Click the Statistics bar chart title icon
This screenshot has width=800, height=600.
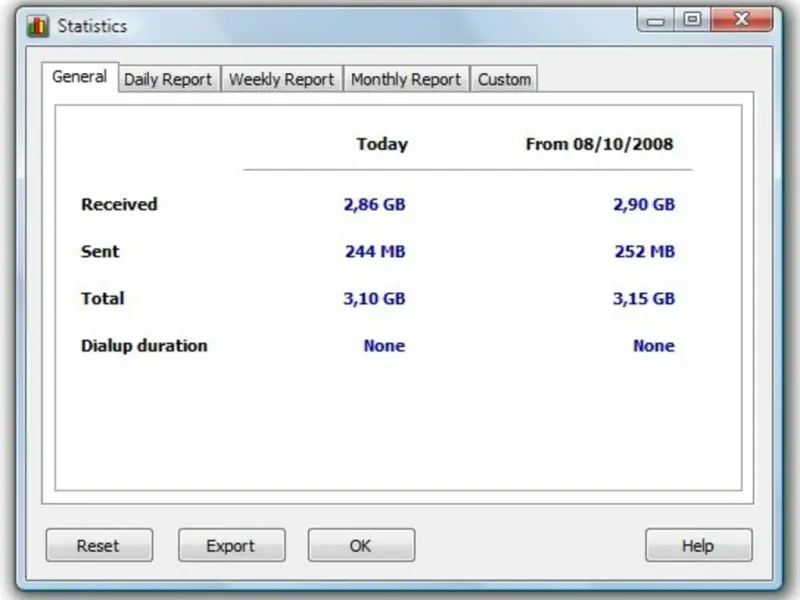coord(38,26)
